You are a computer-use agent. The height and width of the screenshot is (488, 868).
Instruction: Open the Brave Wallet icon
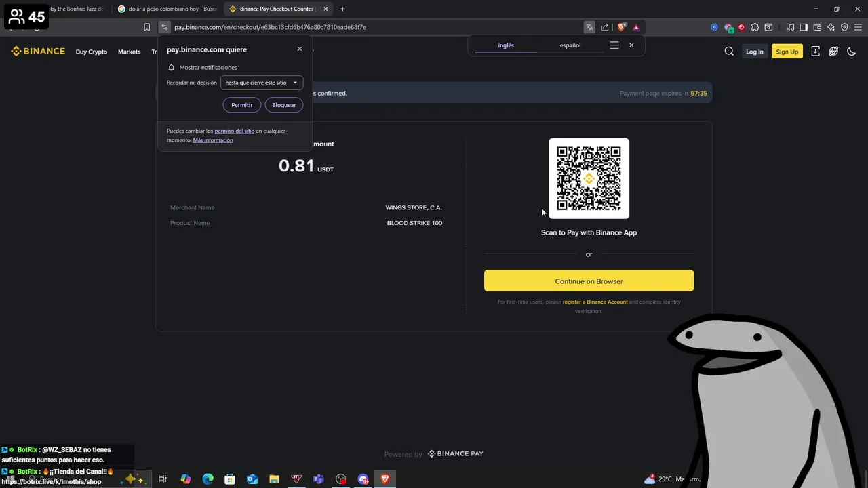pos(817,27)
